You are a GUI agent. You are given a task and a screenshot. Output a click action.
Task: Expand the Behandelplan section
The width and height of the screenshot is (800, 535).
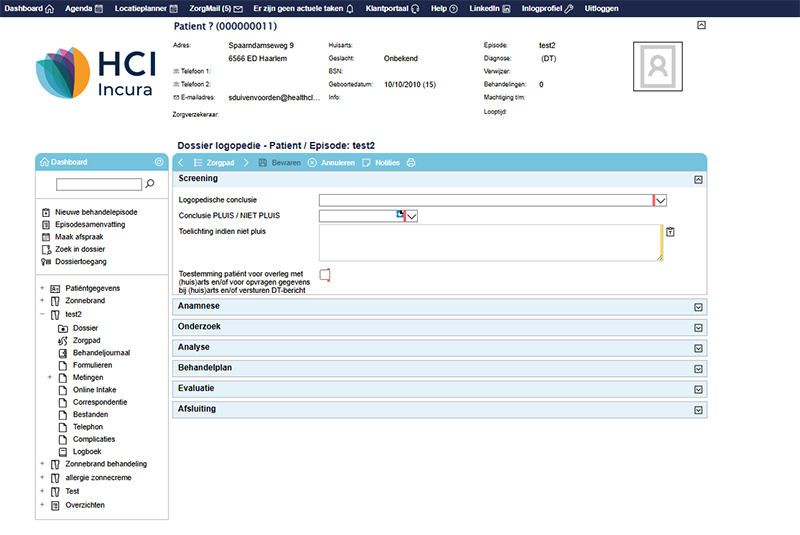coord(698,368)
